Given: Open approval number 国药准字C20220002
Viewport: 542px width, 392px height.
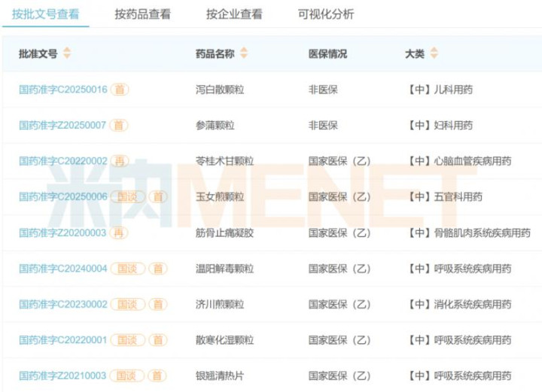Looking at the screenshot, I should 63,161.
